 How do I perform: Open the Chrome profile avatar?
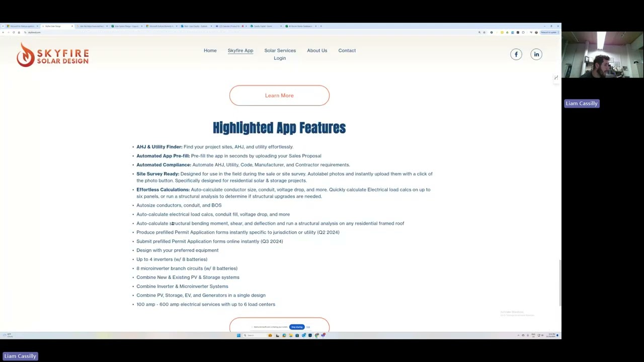click(x=536, y=32)
